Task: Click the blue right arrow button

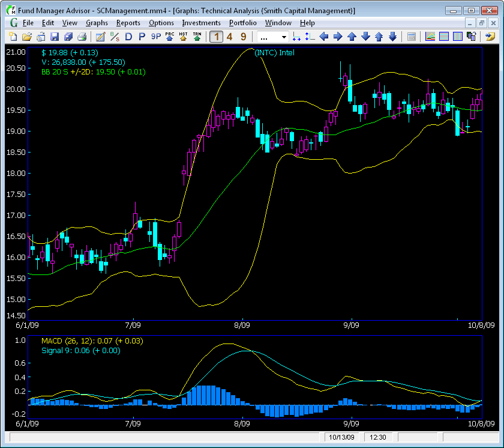Action: [x=338, y=37]
